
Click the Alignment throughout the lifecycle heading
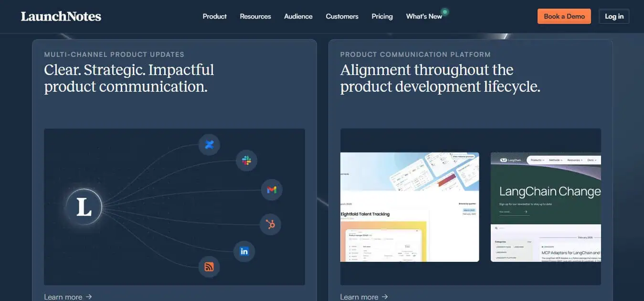pyautogui.click(x=440, y=78)
